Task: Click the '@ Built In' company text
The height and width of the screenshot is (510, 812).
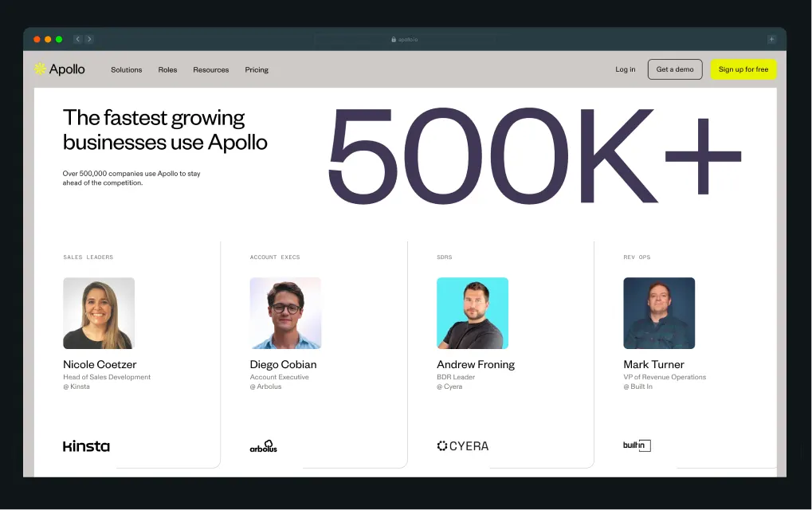Action: pyautogui.click(x=638, y=386)
